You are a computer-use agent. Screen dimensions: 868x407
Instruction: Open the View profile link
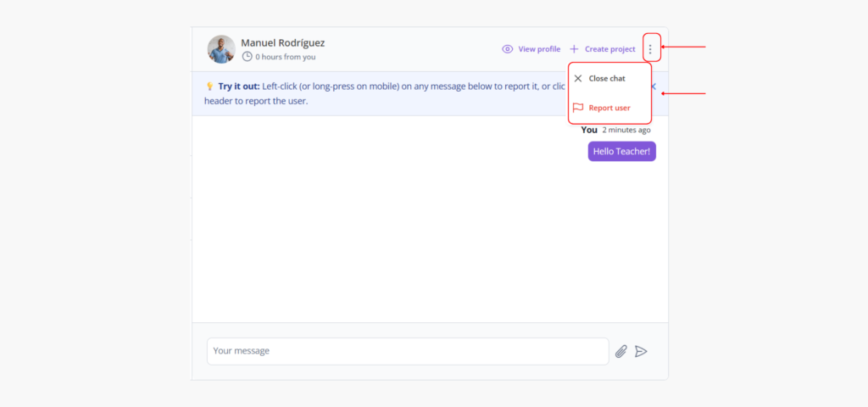[x=539, y=49]
